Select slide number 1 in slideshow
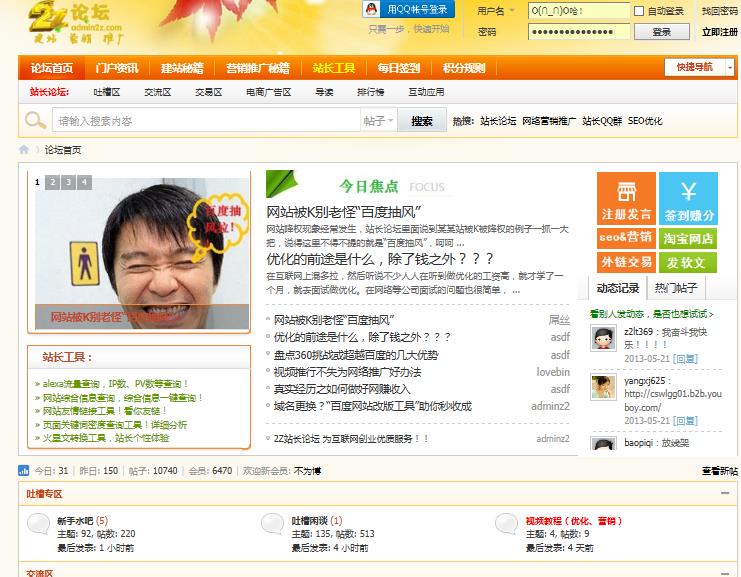The image size is (741, 577). (37, 182)
